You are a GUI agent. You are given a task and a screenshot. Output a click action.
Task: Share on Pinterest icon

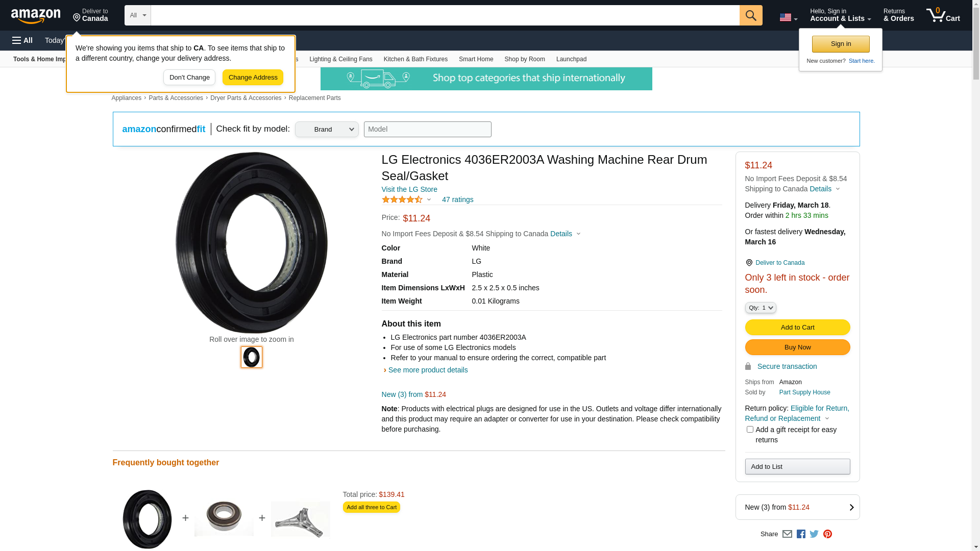827,534
